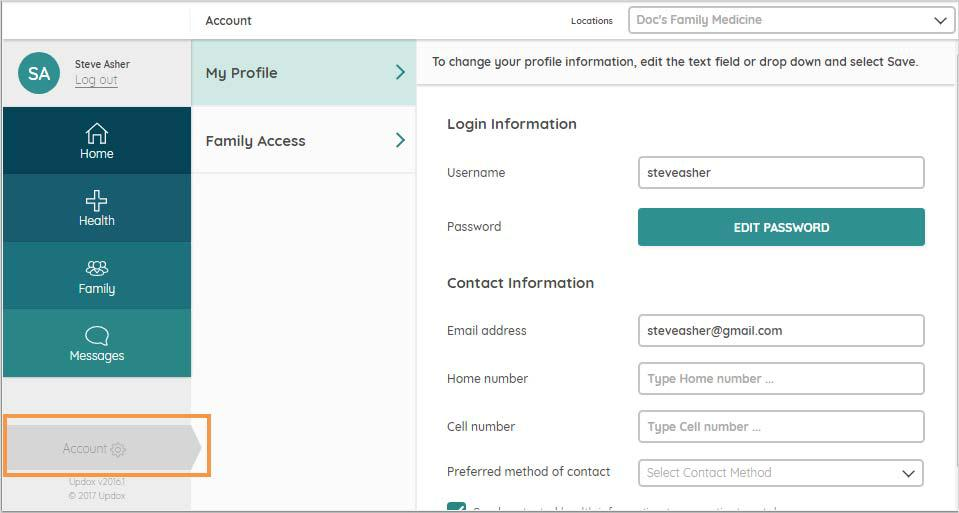Click the chevron beside Family Access
Screen dimensions: 959x513
pyautogui.click(x=400, y=141)
